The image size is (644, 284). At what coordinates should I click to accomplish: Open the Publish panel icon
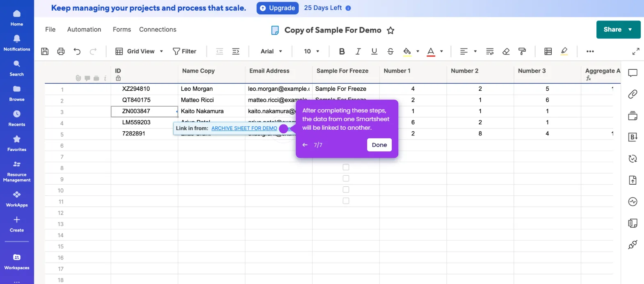tap(633, 180)
